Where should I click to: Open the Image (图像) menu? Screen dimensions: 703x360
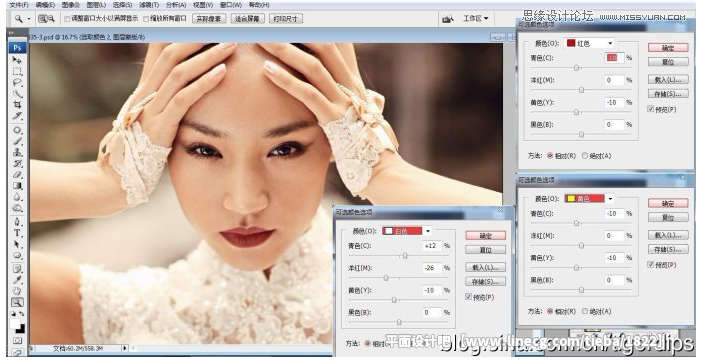click(70, 5)
